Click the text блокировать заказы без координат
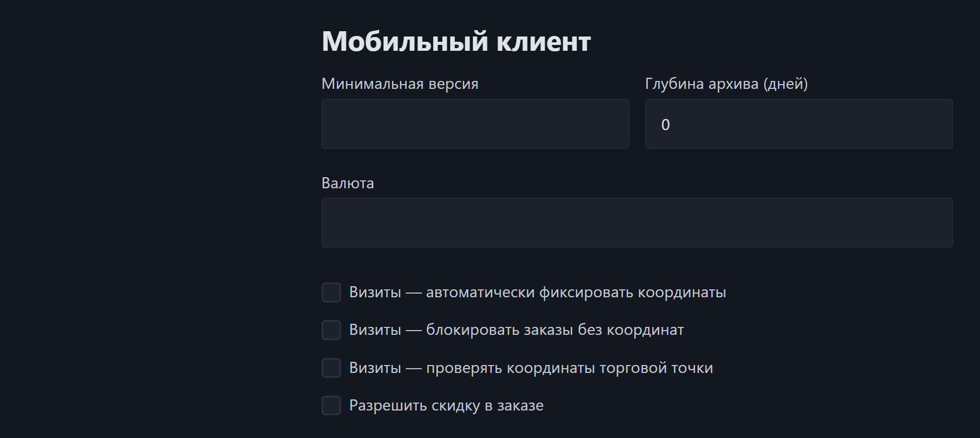The width and height of the screenshot is (980, 438). pos(555,330)
